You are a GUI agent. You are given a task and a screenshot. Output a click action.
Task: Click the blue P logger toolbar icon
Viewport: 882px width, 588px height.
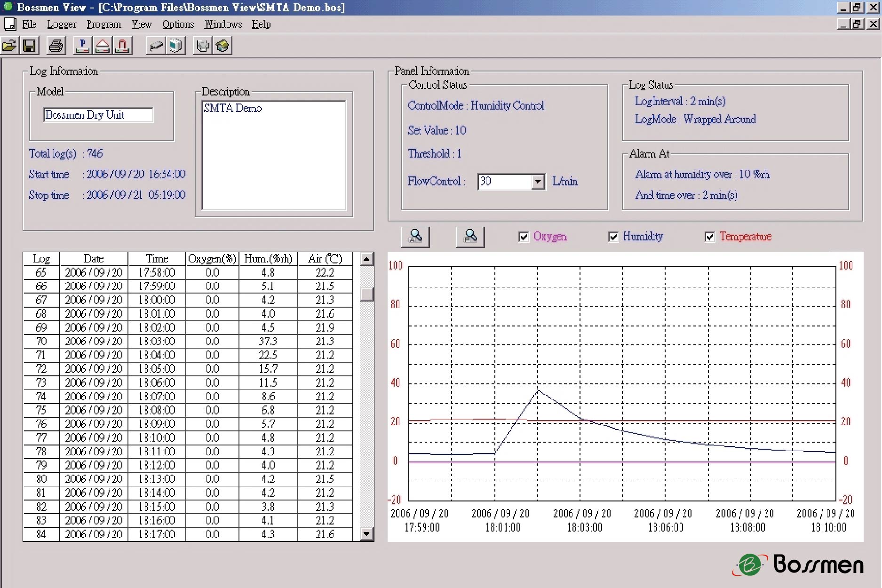pyautogui.click(x=83, y=46)
